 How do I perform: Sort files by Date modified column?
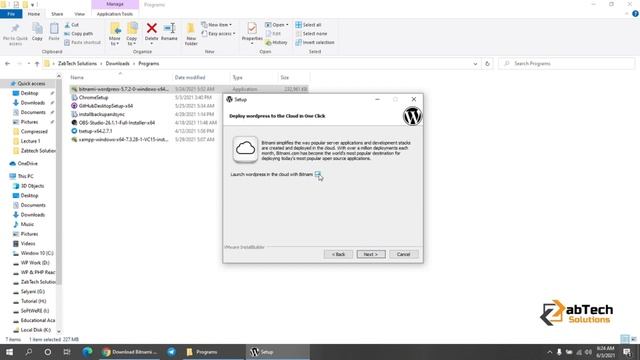click(190, 77)
